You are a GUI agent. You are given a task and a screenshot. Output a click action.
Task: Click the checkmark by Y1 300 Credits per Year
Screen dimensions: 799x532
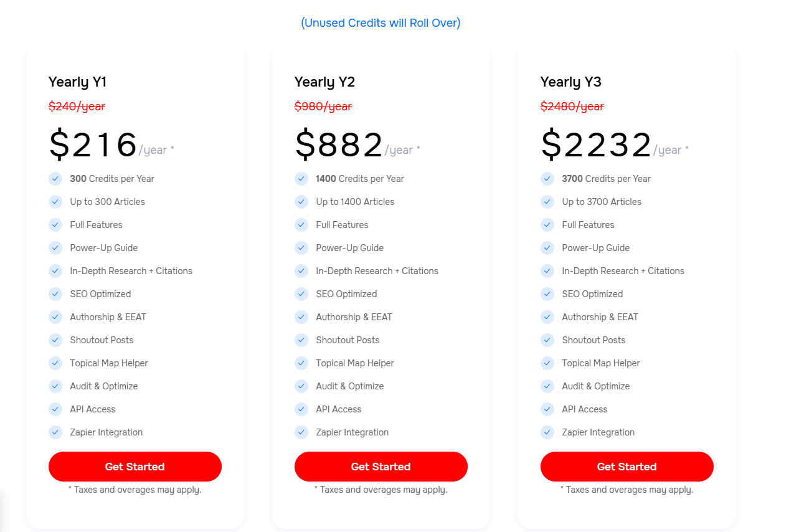(55, 179)
